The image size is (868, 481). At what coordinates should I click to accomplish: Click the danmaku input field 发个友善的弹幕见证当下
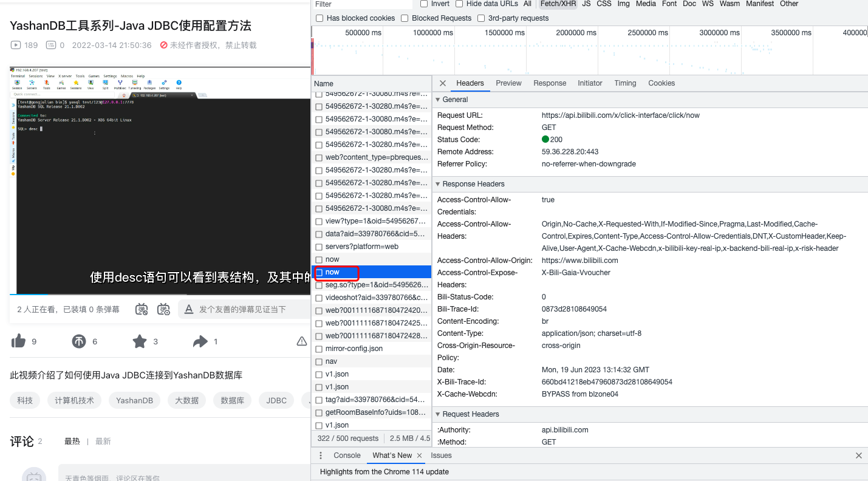tap(244, 309)
